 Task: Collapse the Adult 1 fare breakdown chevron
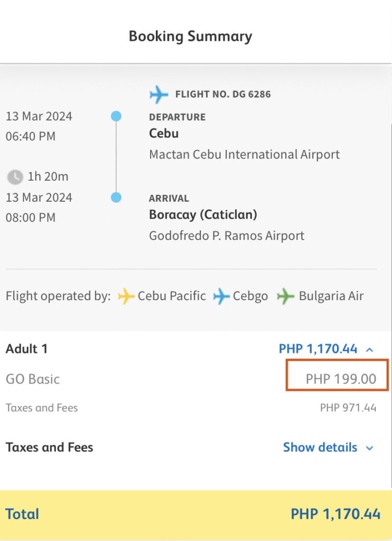coord(370,350)
